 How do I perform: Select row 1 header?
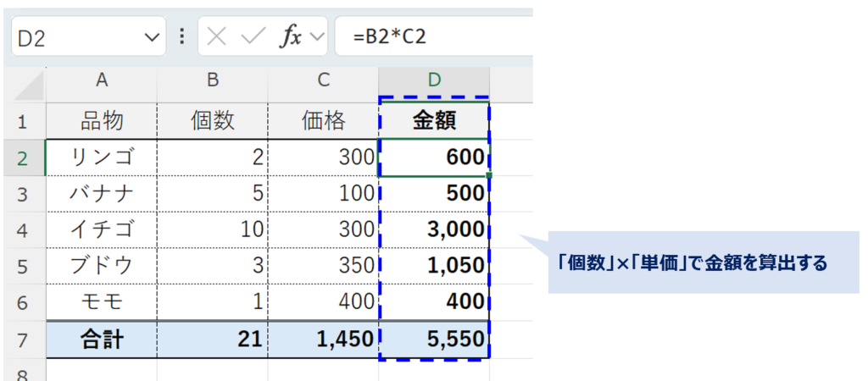coord(25,121)
